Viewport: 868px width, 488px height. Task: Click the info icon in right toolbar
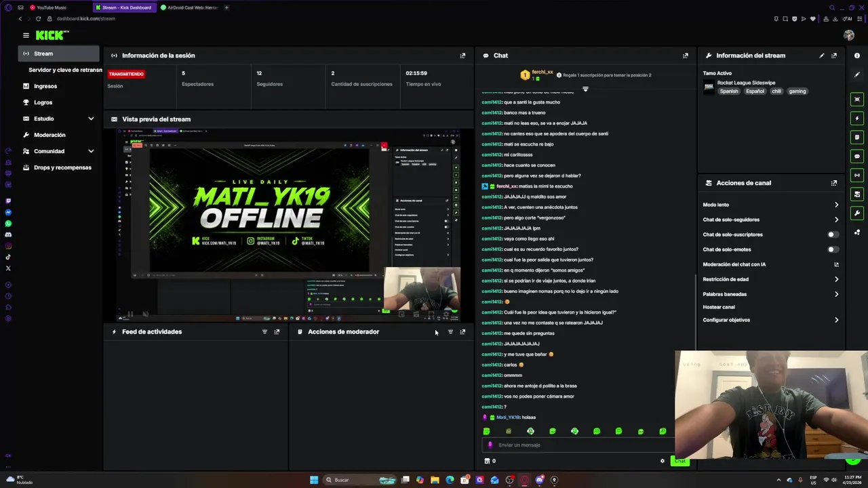(x=857, y=56)
